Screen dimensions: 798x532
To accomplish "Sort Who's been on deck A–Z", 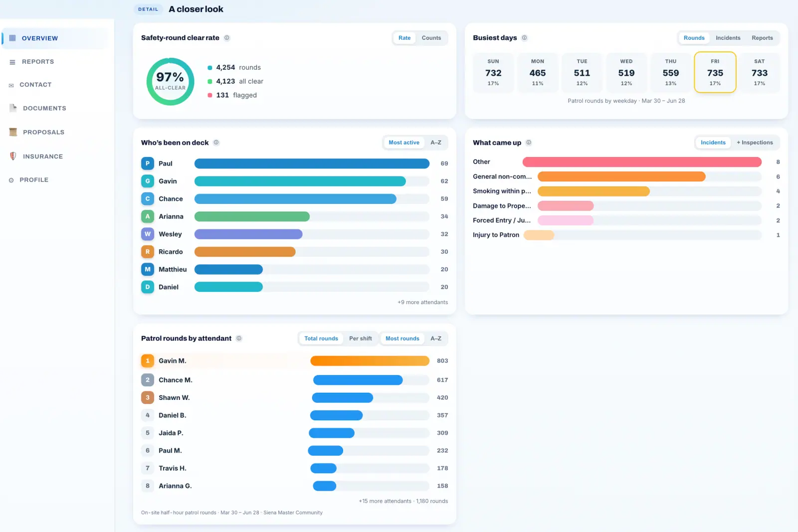I will point(436,143).
